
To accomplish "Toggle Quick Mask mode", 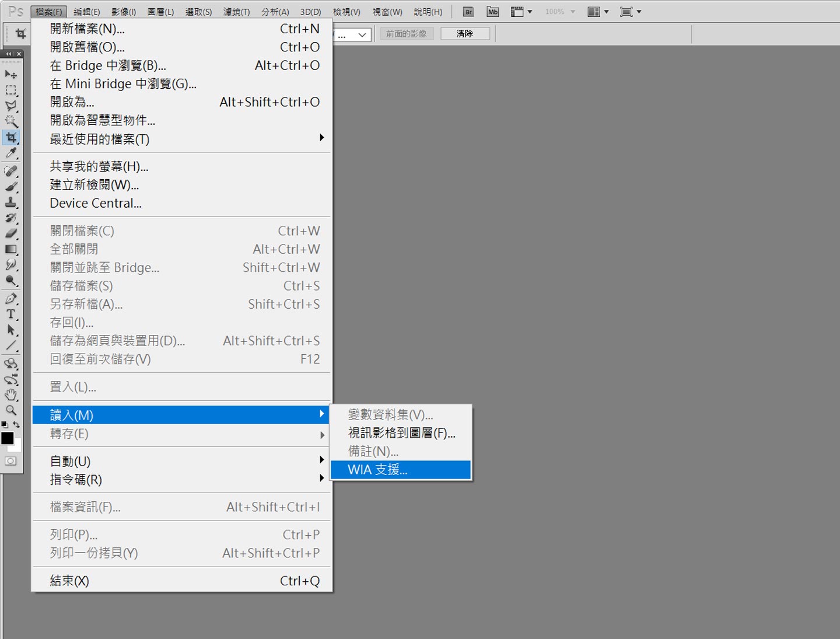I will point(11,461).
